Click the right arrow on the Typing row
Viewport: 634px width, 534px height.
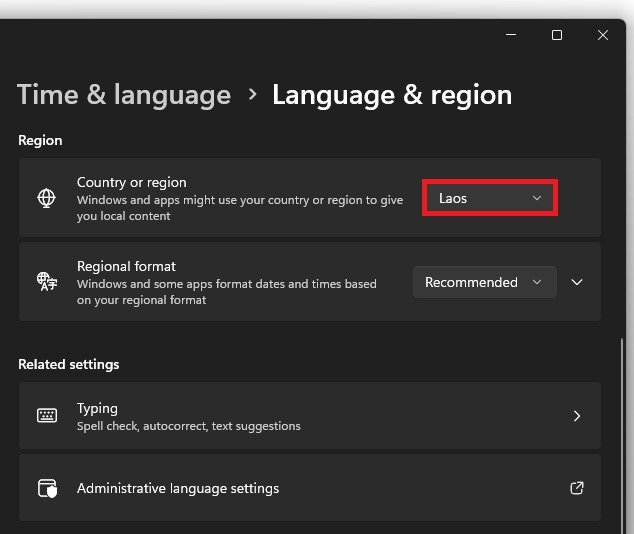pos(576,415)
